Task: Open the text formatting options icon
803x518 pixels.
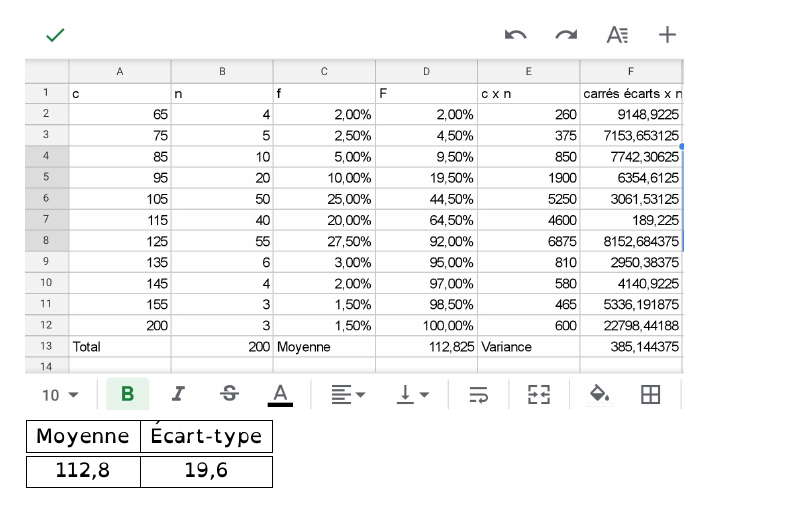Action: (618, 35)
